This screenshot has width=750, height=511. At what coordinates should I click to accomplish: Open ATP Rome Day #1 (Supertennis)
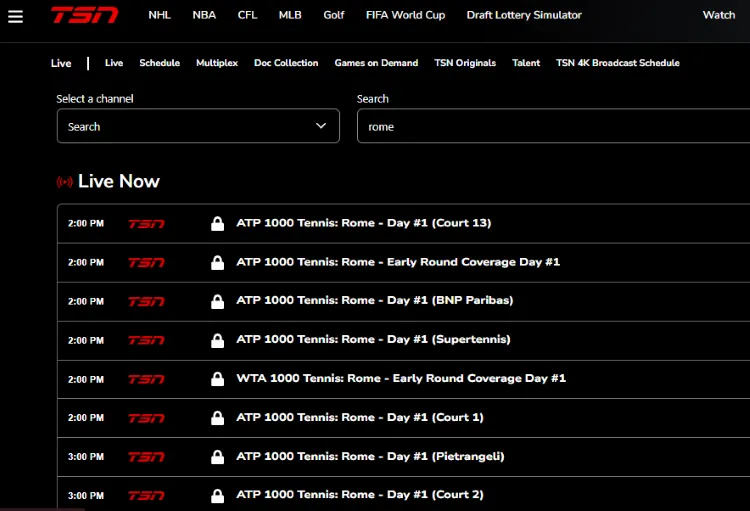(373, 339)
